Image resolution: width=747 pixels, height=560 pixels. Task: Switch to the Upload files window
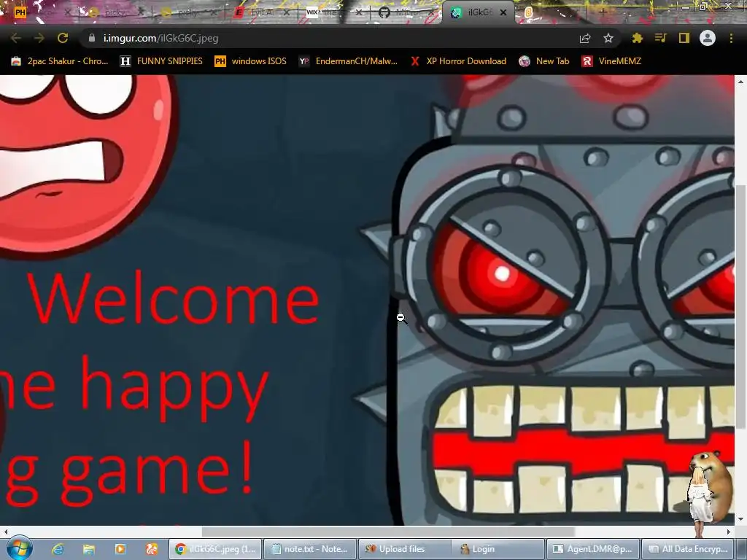click(x=404, y=549)
